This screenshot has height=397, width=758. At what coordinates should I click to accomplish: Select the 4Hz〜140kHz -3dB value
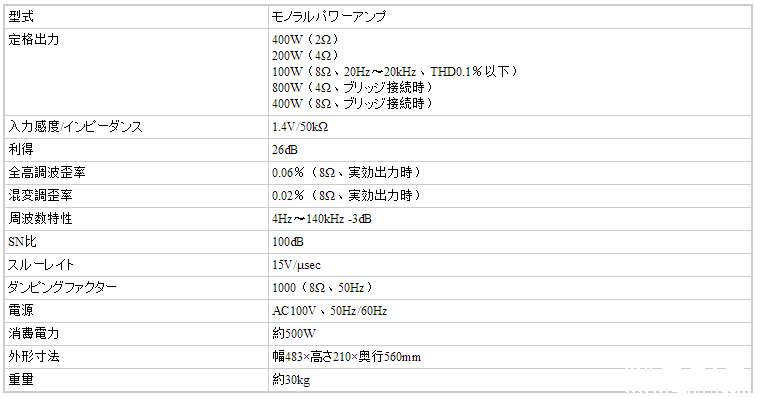point(322,219)
